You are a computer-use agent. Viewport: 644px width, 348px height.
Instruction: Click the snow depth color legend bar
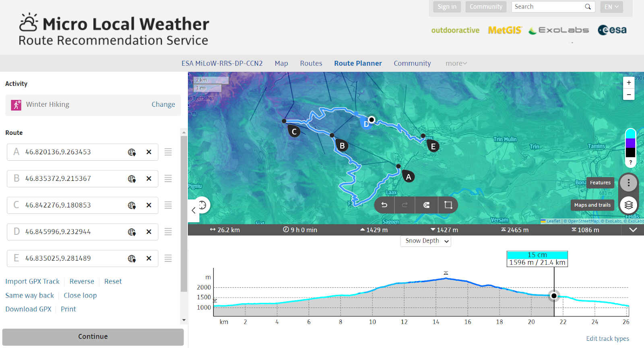coord(630,143)
